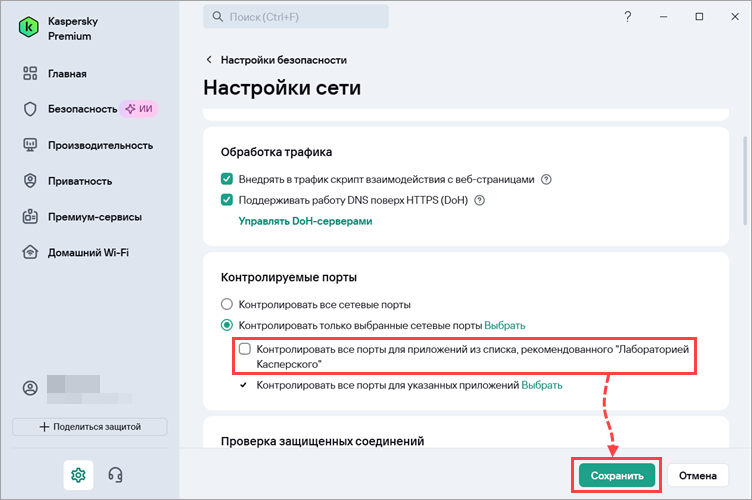Open settings via the gear icon

(x=78, y=475)
